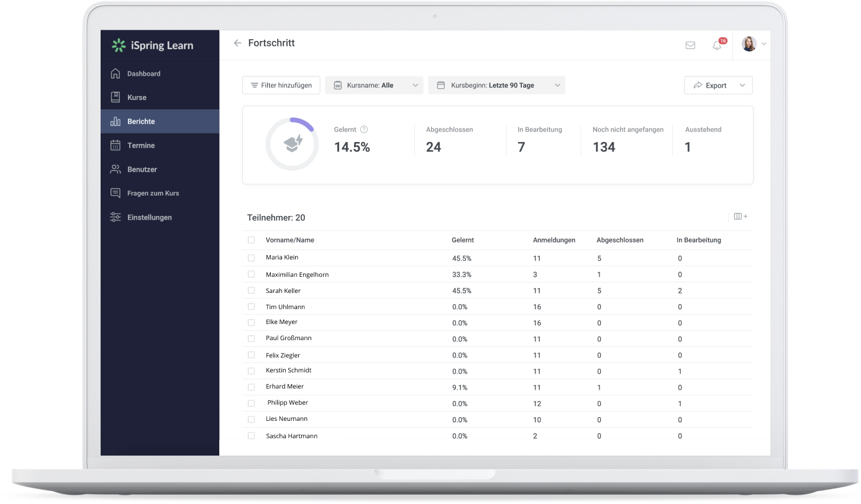Open the Kursname: Alle dropdown

point(373,85)
